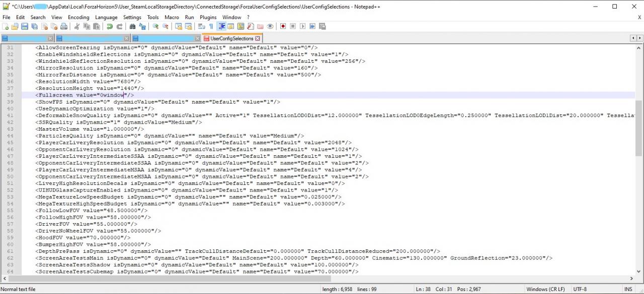Switch to the UserConfigSelections tab
This screenshot has height=294, width=644.
[x=231, y=39]
